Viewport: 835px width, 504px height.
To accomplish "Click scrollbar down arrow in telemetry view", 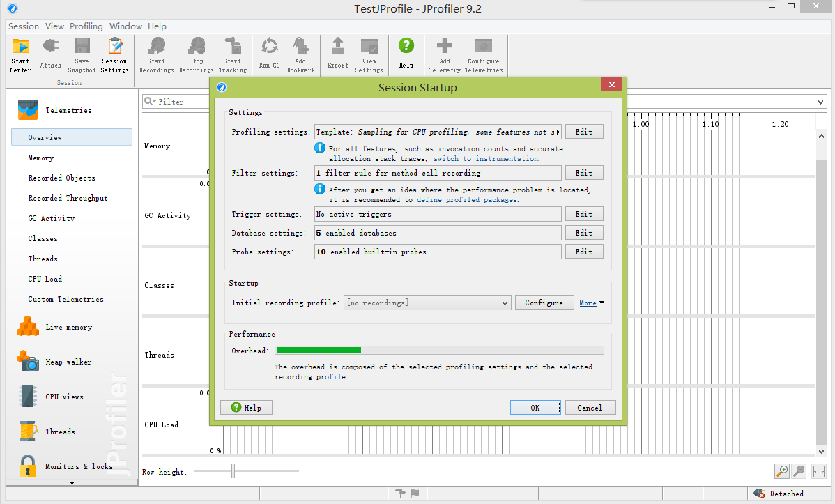I will (821, 451).
